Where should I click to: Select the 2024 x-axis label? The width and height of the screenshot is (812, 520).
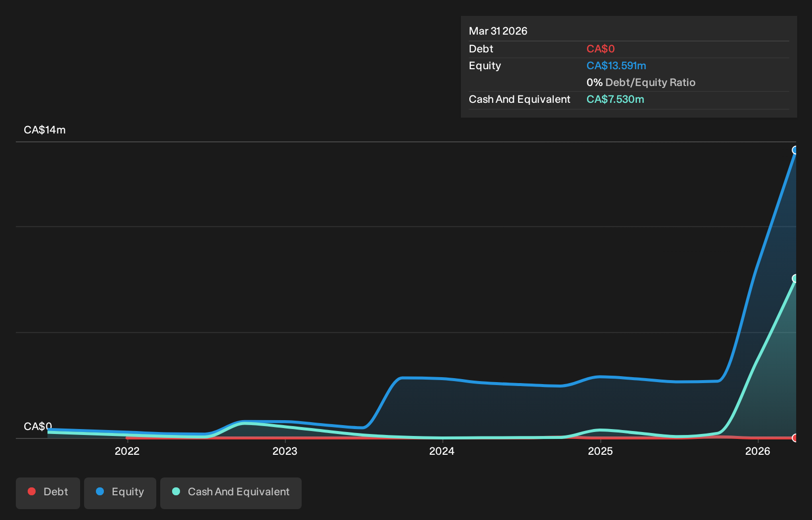[x=442, y=451]
